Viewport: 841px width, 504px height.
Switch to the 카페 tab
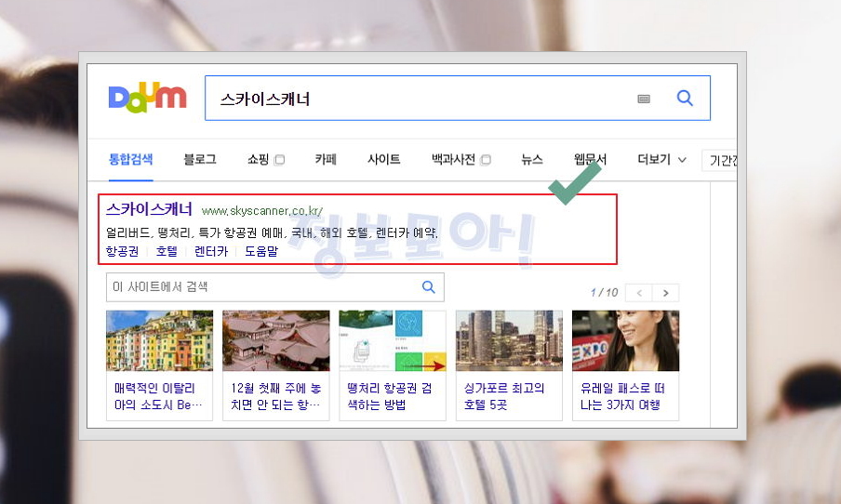click(x=326, y=159)
